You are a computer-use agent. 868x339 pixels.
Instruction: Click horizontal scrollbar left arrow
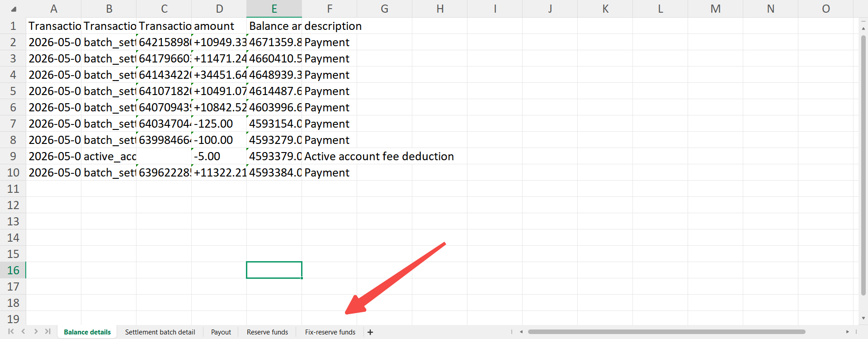click(521, 332)
